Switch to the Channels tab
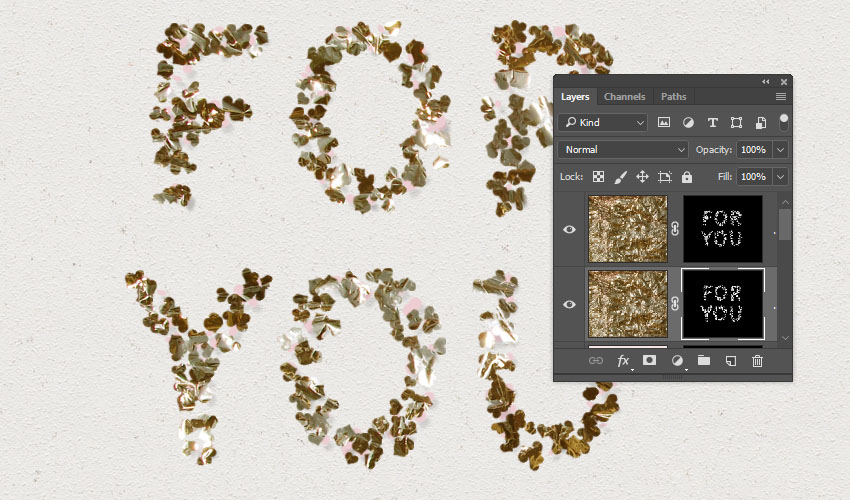 point(624,97)
